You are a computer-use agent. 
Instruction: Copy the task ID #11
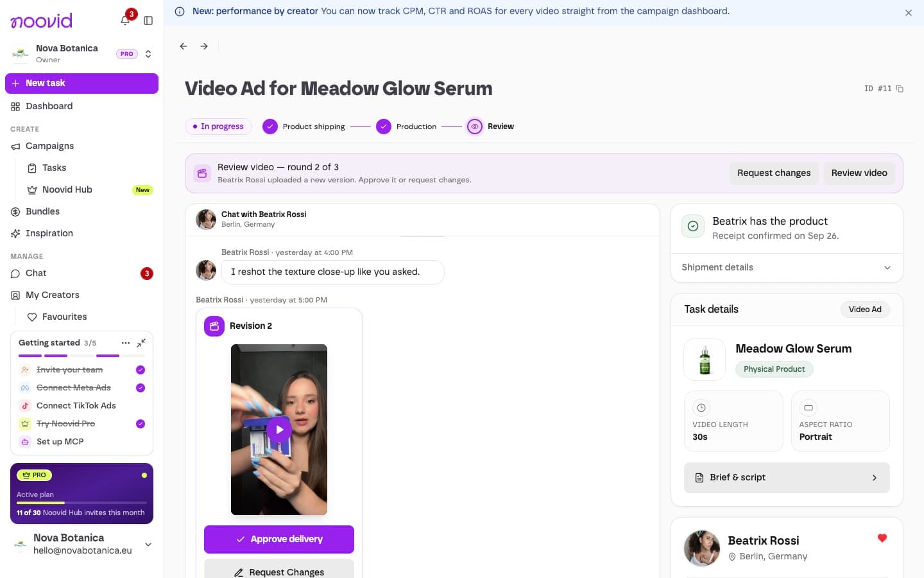tap(900, 89)
